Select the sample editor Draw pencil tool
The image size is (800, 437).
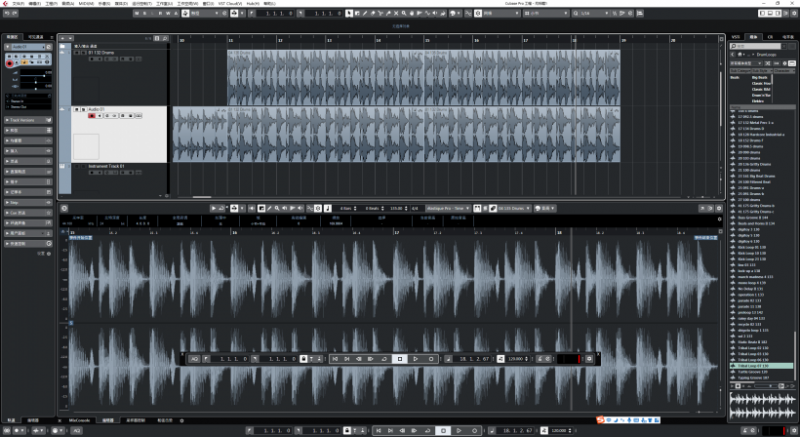pos(269,208)
